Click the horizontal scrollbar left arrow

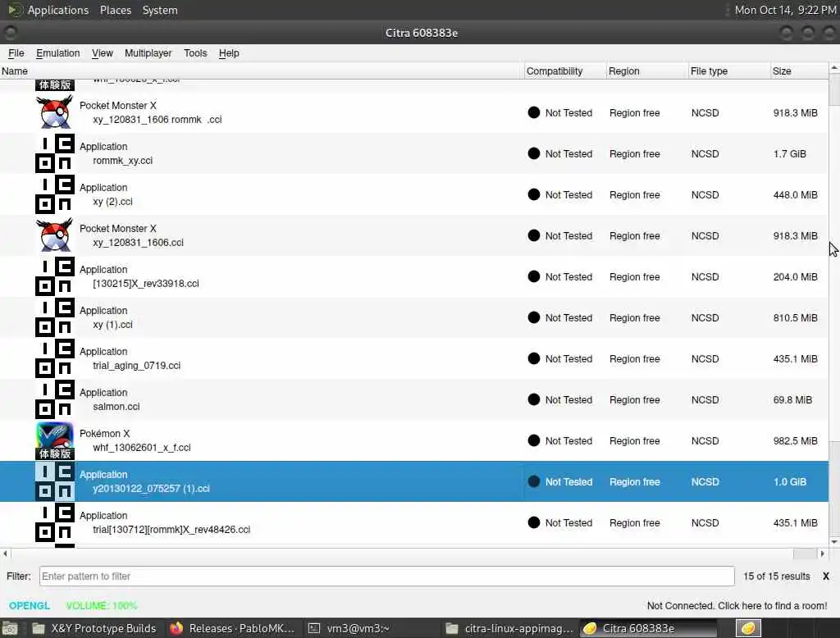point(5,554)
